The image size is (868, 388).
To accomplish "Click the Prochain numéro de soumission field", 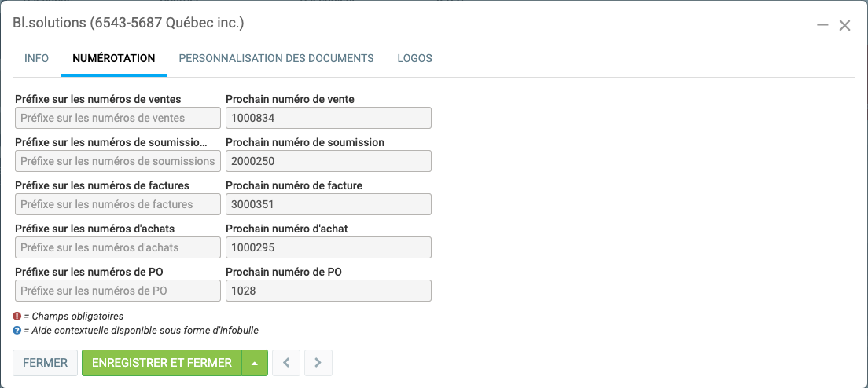I will click(329, 161).
